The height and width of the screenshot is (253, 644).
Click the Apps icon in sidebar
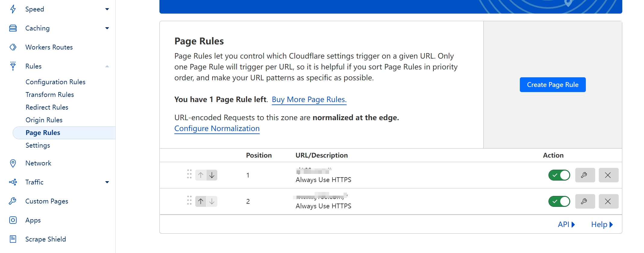[x=13, y=220]
